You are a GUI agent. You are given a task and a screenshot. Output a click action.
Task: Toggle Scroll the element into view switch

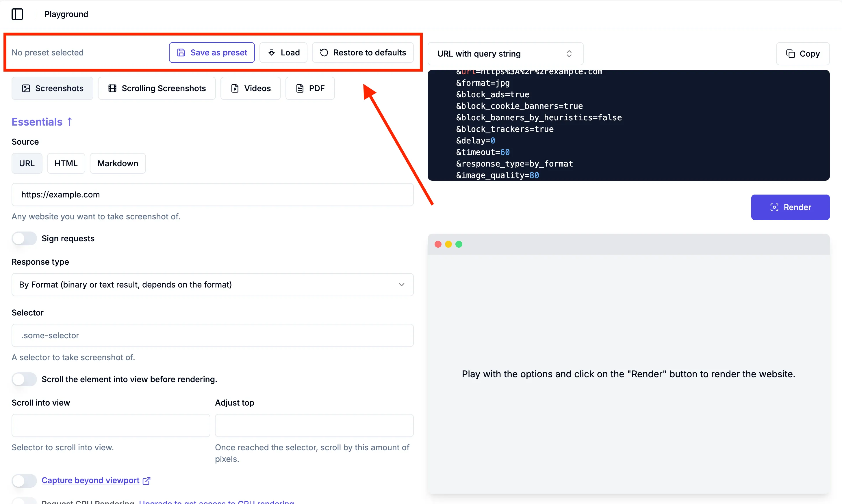(x=24, y=379)
